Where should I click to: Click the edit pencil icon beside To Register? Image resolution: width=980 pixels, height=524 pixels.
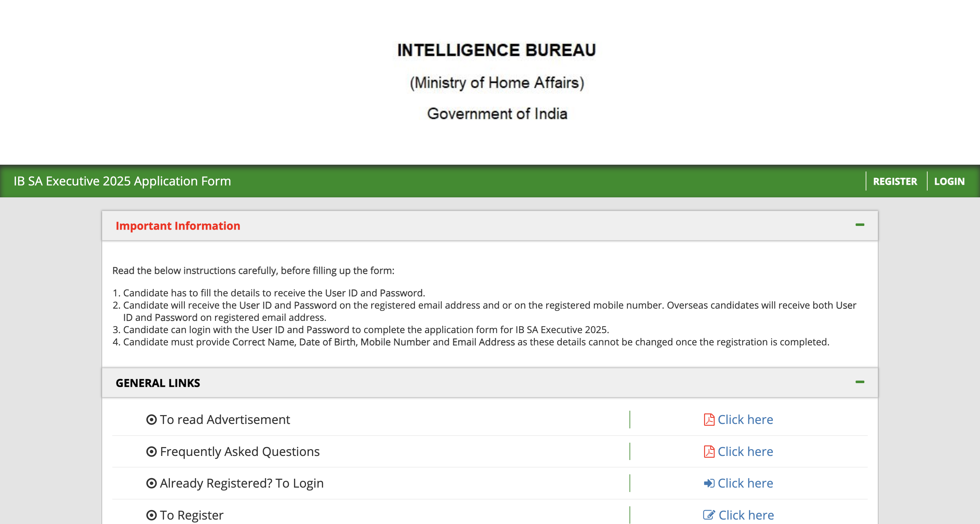pos(709,514)
